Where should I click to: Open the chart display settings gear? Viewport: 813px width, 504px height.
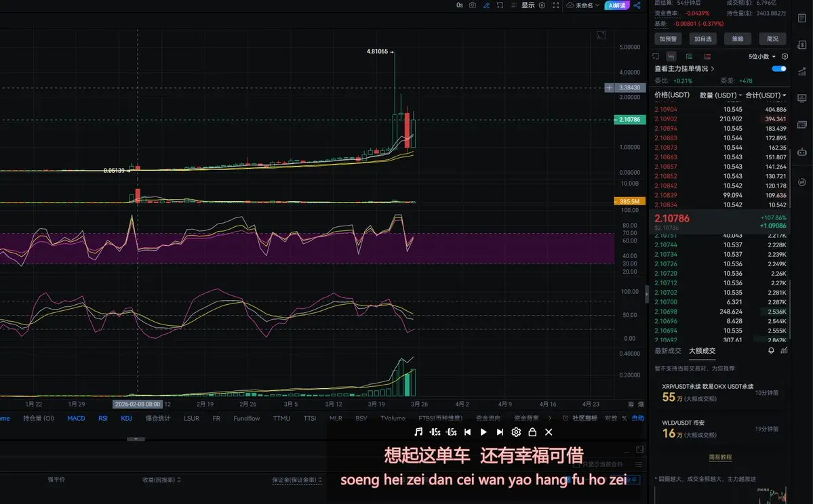tap(542, 5)
